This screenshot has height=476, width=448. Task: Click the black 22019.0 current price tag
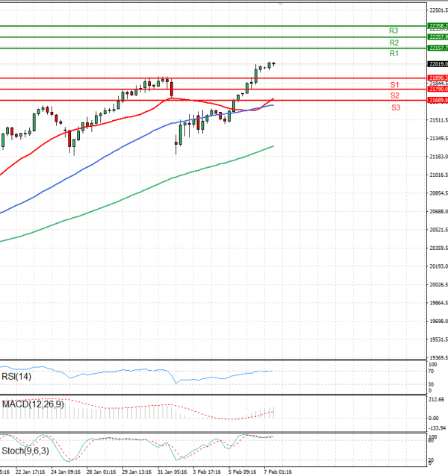(437, 64)
